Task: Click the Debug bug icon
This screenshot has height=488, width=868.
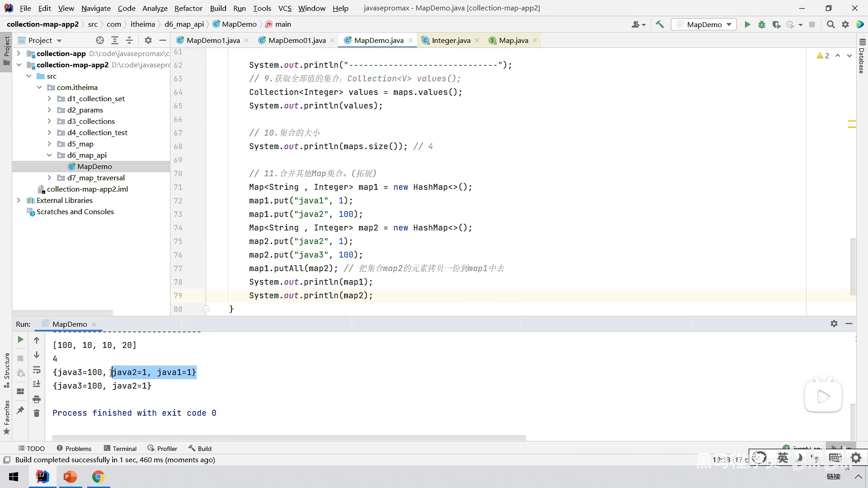Action: coord(762,24)
